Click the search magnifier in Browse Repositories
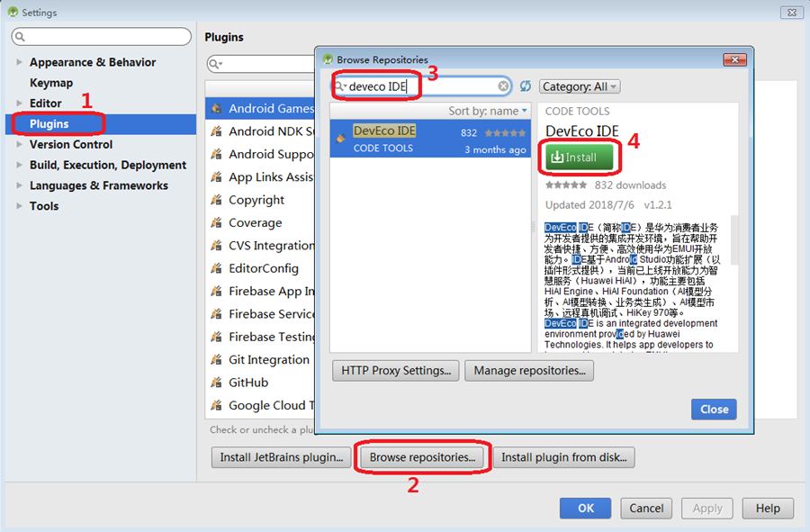 coord(340,86)
